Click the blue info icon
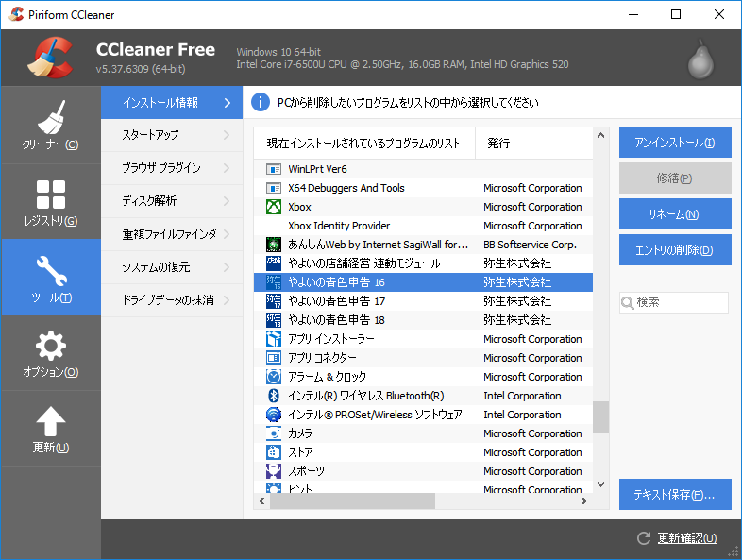The image size is (742, 560). pos(261,102)
